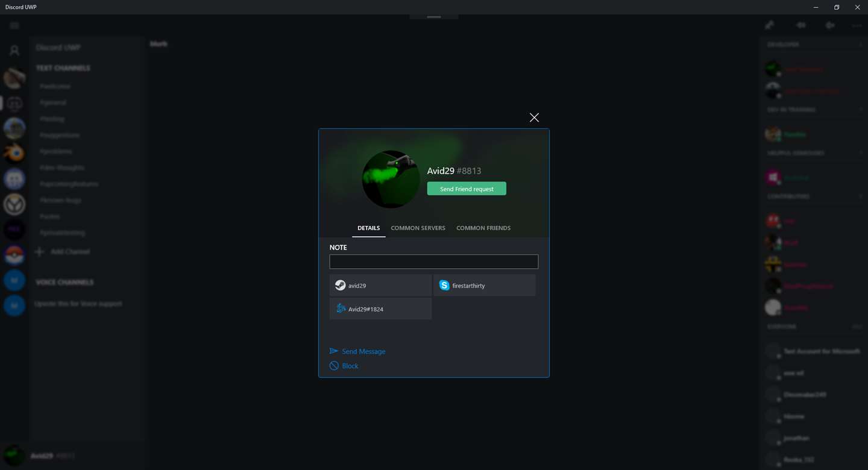Select the Avid29 #8813 username in the popup header
The height and width of the screenshot is (470, 868).
(x=454, y=171)
